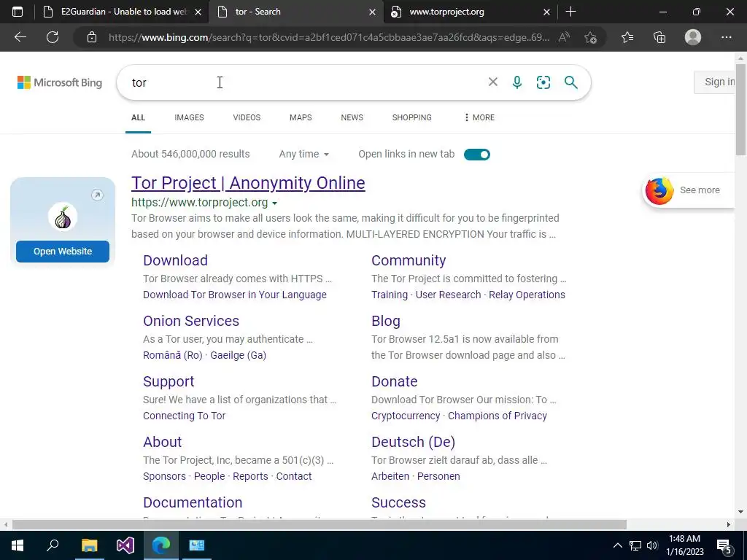
Task: Open the Relay Operations link
Action: tap(527, 295)
